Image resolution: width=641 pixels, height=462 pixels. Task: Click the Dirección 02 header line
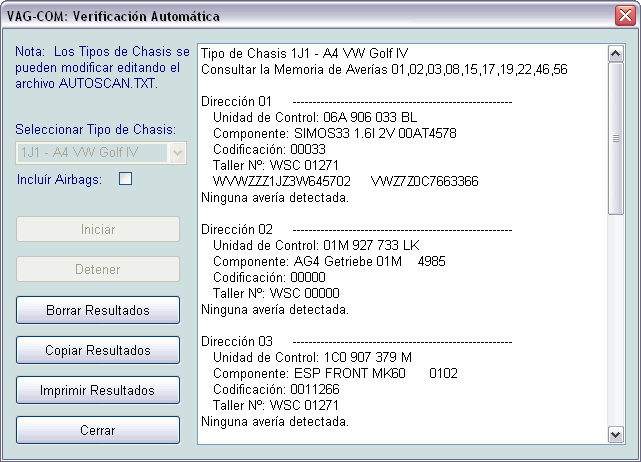237,229
